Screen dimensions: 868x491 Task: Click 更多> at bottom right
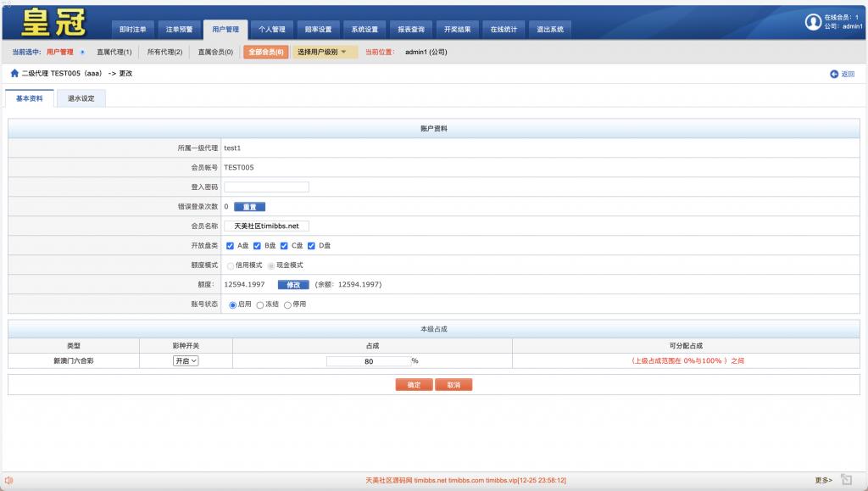[x=824, y=480]
